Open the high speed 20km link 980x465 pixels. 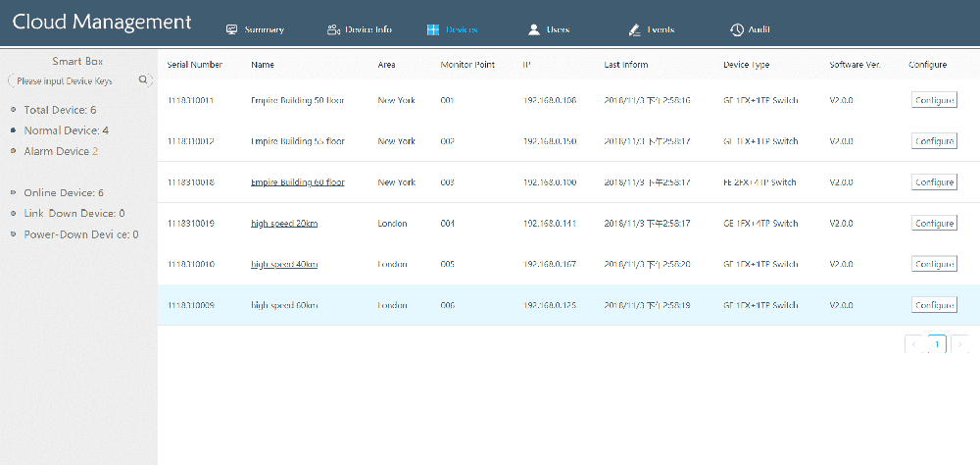pyautogui.click(x=284, y=224)
